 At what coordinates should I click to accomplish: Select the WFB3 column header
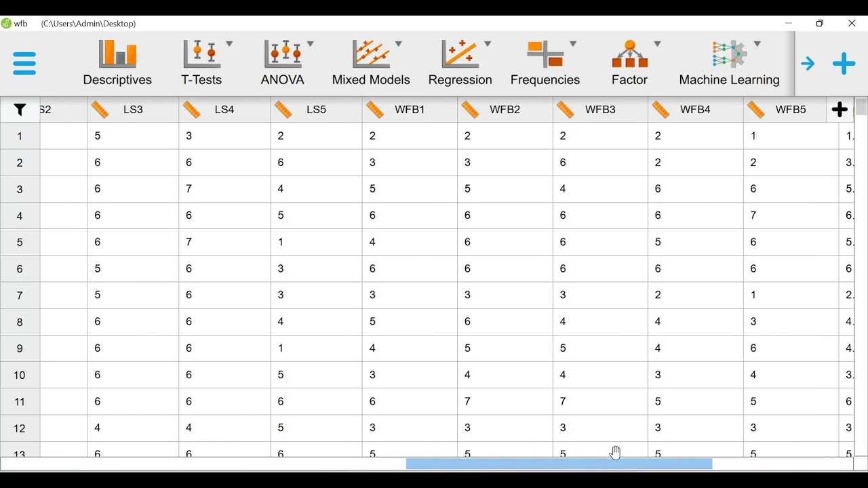tap(599, 110)
